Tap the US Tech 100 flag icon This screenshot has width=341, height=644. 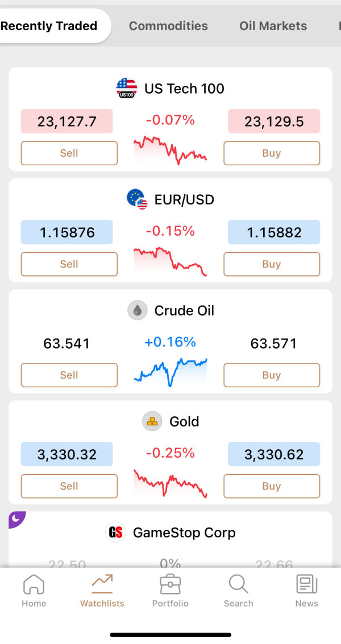127,89
